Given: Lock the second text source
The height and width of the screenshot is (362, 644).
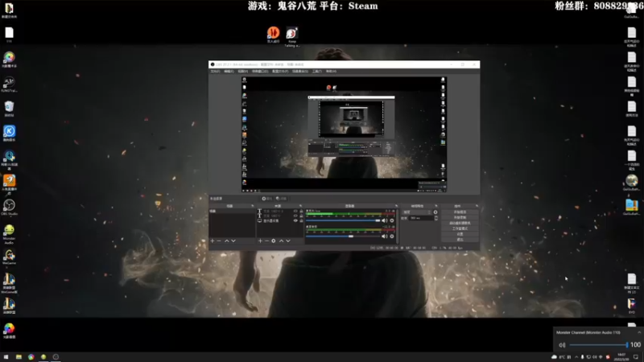Looking at the screenshot, I should (x=301, y=216).
